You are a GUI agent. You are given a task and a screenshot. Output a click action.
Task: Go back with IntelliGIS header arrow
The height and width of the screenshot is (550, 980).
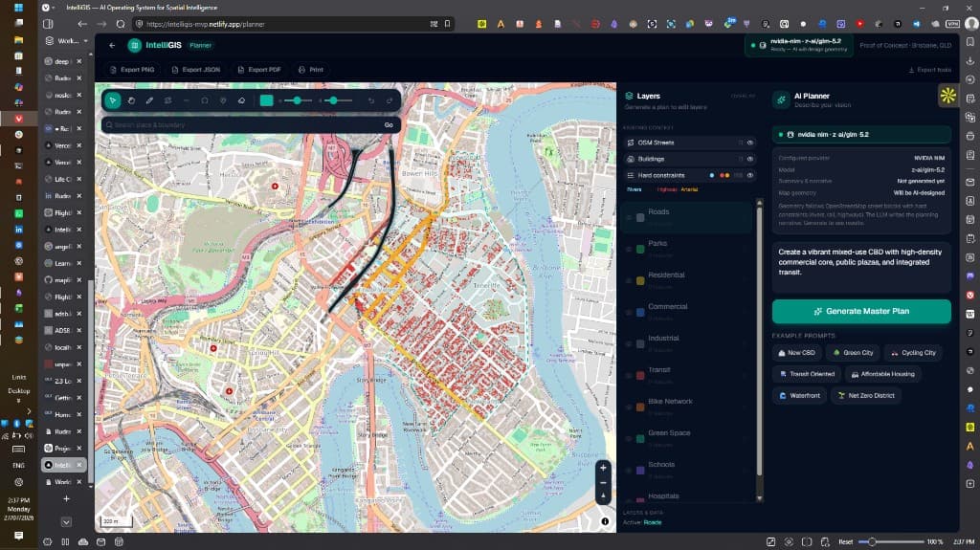coord(112,45)
